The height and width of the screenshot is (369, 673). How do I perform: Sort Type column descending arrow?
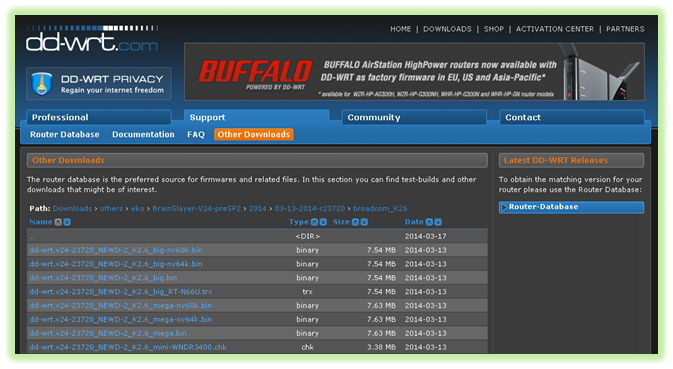[314, 222]
